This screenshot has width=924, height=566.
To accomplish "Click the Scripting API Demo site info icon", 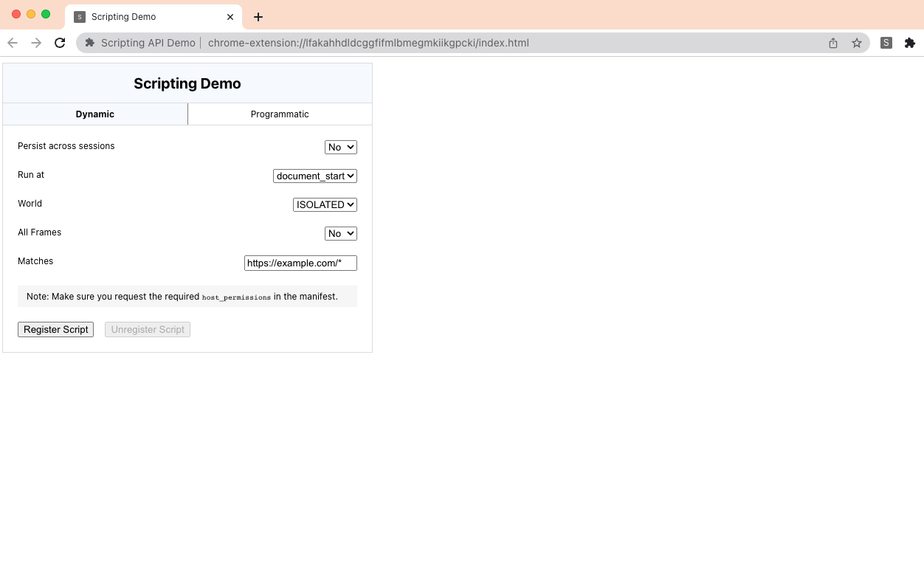I will 89,43.
